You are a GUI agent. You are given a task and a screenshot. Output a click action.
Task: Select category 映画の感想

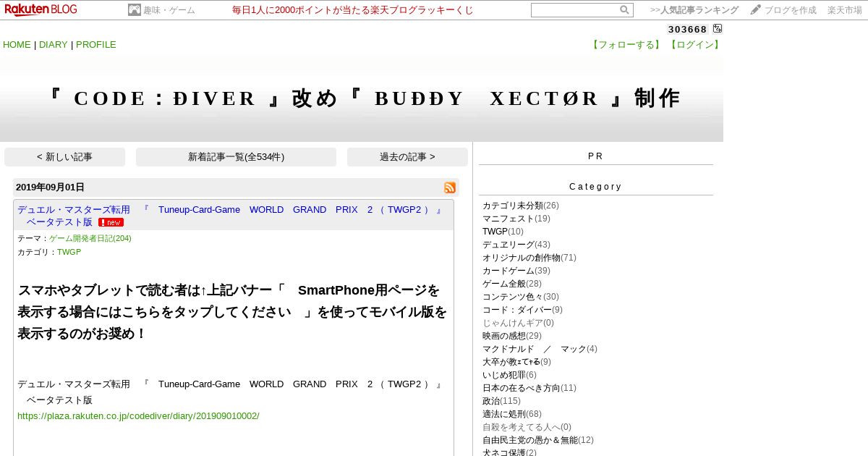tap(504, 336)
